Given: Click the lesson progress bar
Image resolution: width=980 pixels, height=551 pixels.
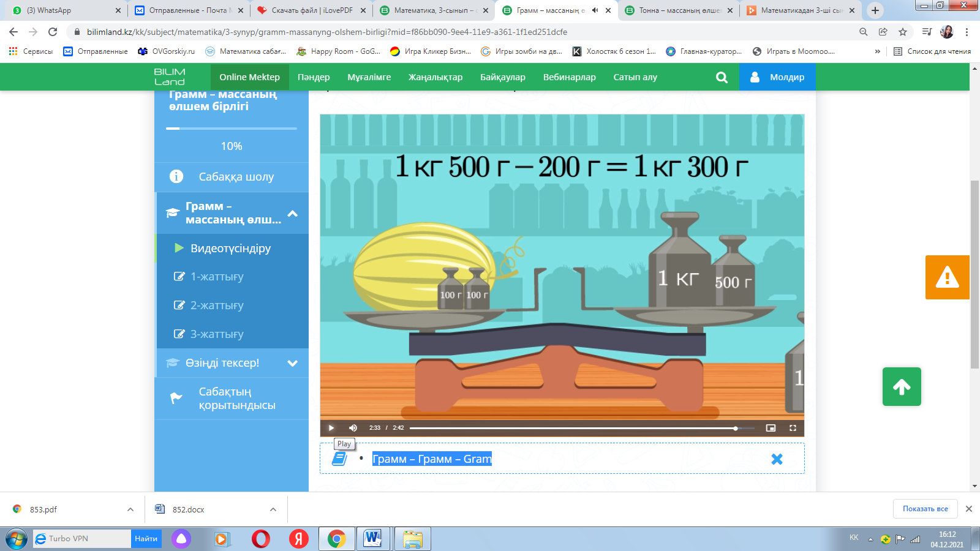Looking at the screenshot, I should click(232, 129).
